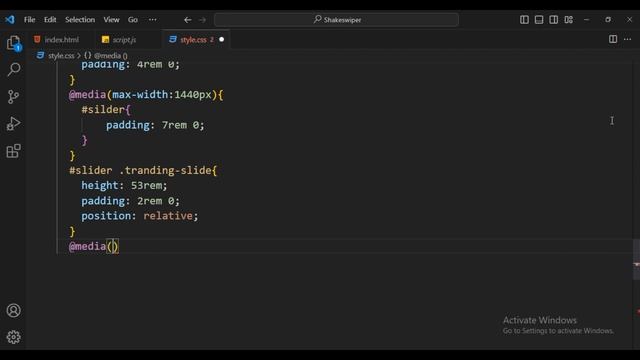The image size is (640, 360).
Task: Click the 'position: relative;' line
Action: (140, 216)
